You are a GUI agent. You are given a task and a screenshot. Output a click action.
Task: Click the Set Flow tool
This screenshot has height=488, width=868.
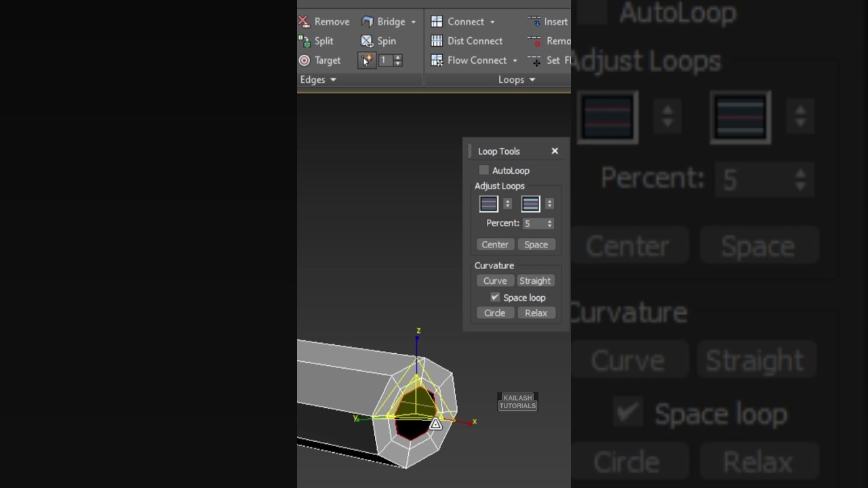click(x=549, y=60)
